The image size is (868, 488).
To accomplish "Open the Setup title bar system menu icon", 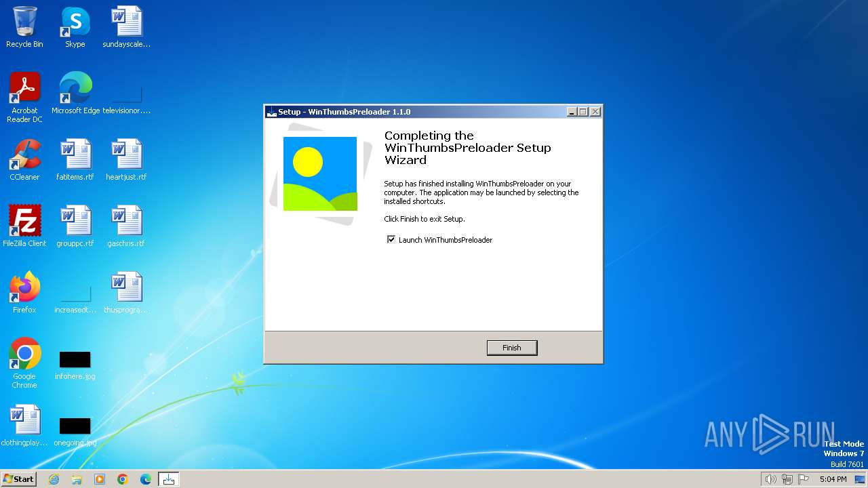I will (272, 112).
